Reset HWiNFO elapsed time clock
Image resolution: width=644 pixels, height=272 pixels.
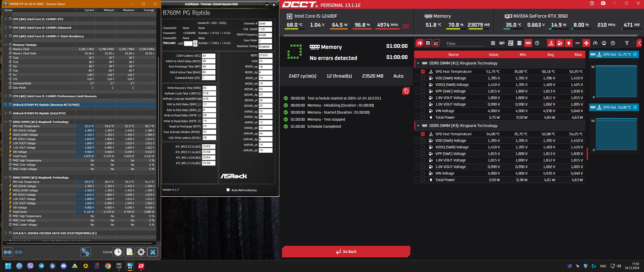click(118, 252)
